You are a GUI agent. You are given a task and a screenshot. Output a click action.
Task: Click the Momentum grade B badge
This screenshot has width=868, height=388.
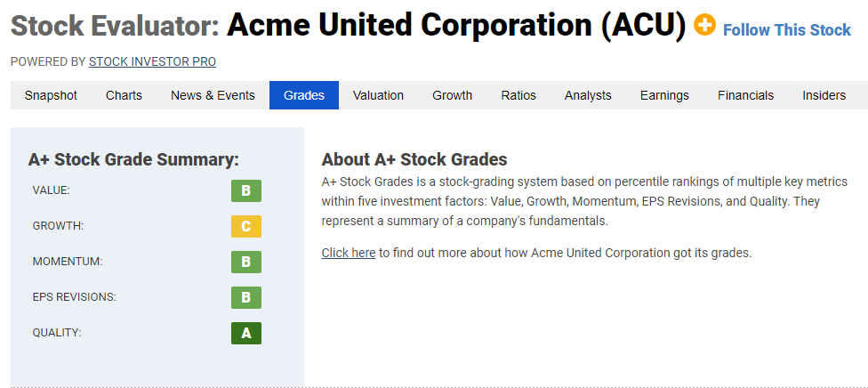point(246,263)
